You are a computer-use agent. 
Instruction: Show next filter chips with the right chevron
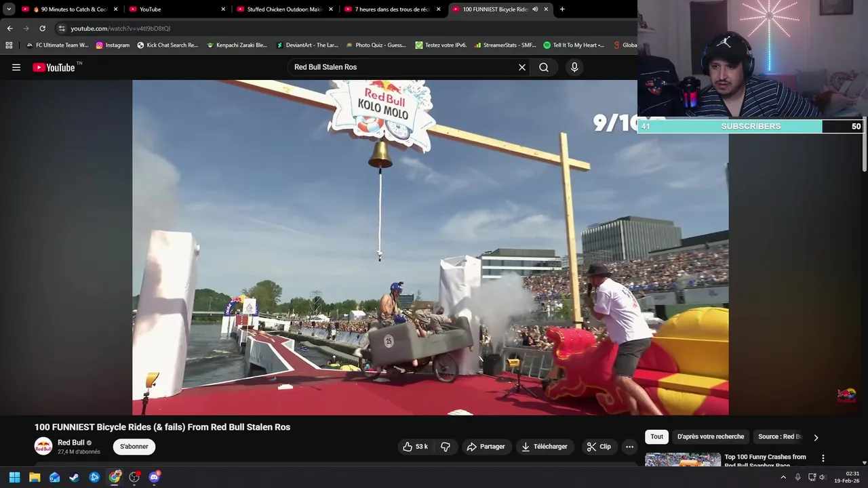pos(816,437)
